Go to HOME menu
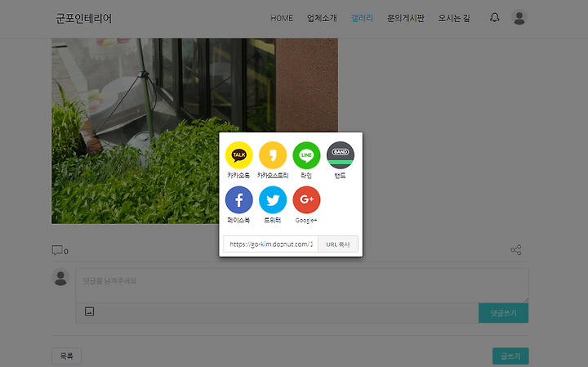This screenshot has width=588, height=367. pyautogui.click(x=282, y=18)
